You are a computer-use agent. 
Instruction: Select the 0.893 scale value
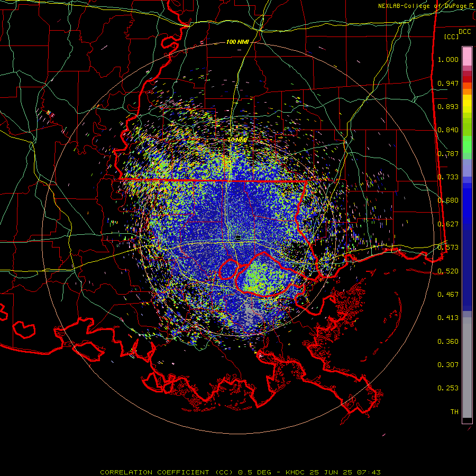point(448,106)
